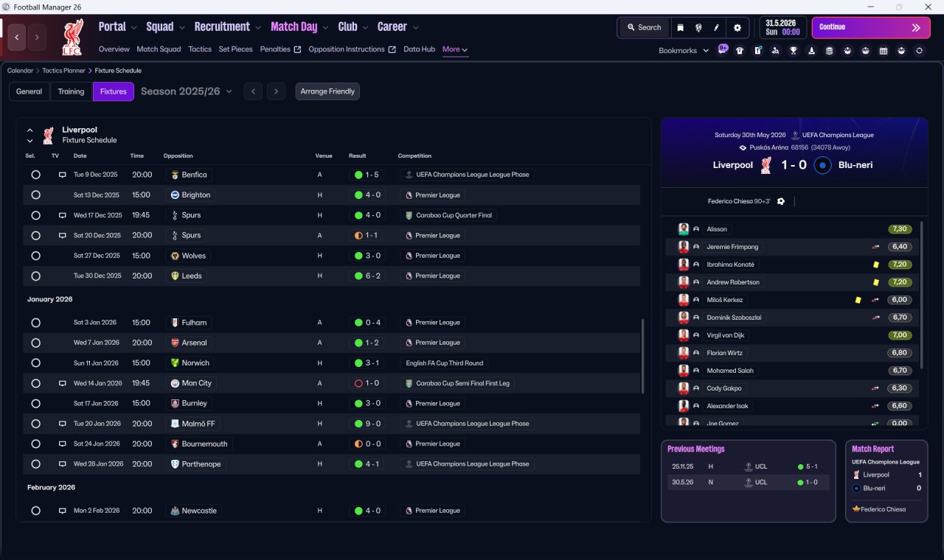The image size is (944, 560).
Task: Open the Season 2025/26 dropdown
Action: [x=187, y=91]
